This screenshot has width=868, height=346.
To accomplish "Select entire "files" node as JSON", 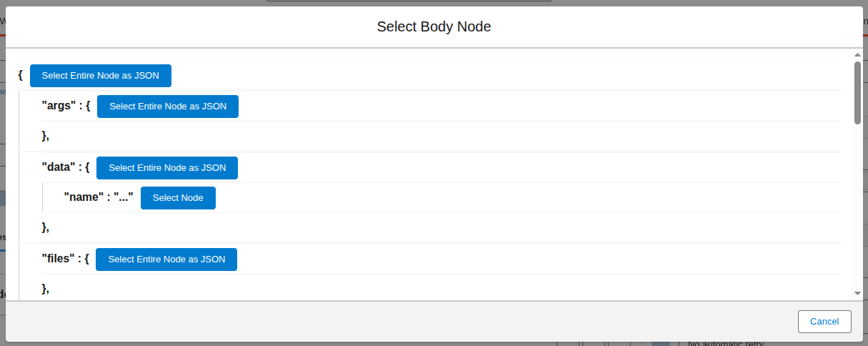I will coord(166,259).
